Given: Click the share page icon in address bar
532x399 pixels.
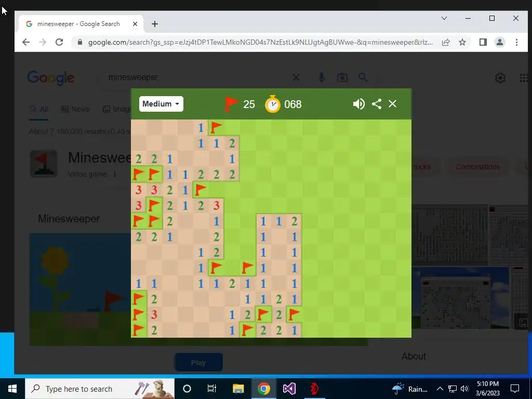Looking at the screenshot, I should [445, 42].
